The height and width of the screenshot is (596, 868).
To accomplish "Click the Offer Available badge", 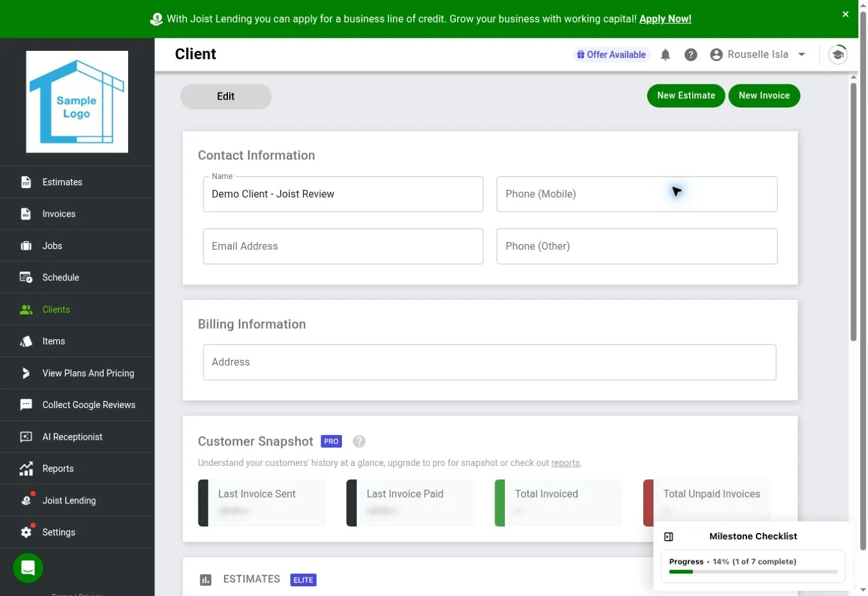I will point(612,55).
